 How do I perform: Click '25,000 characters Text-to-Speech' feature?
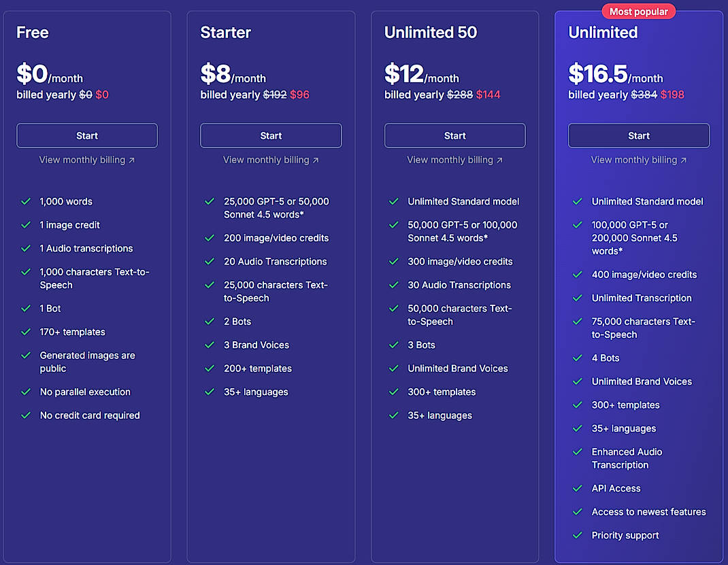(276, 291)
